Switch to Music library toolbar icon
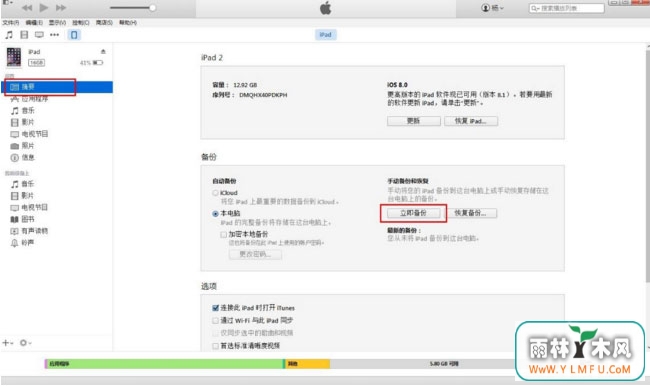 9,35
